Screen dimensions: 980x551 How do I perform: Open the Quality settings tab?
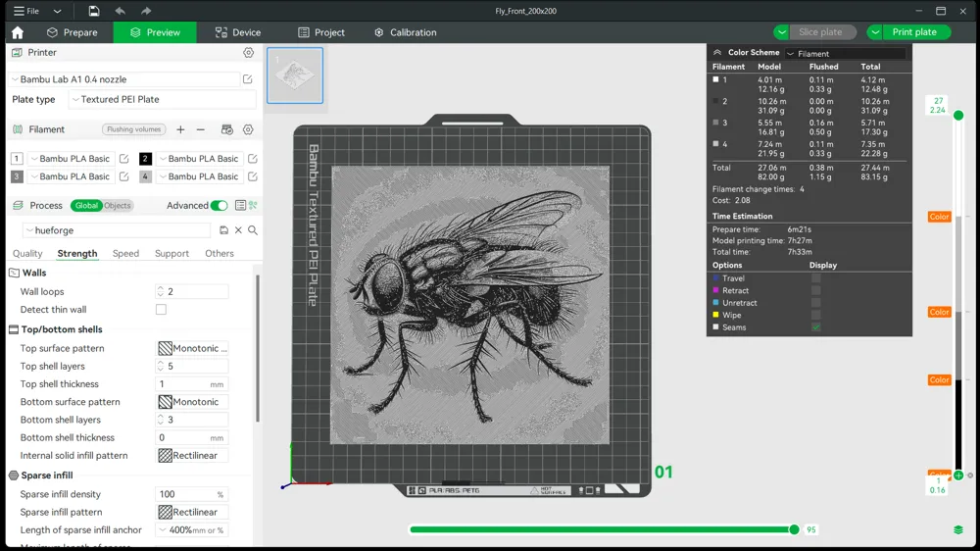(x=27, y=253)
